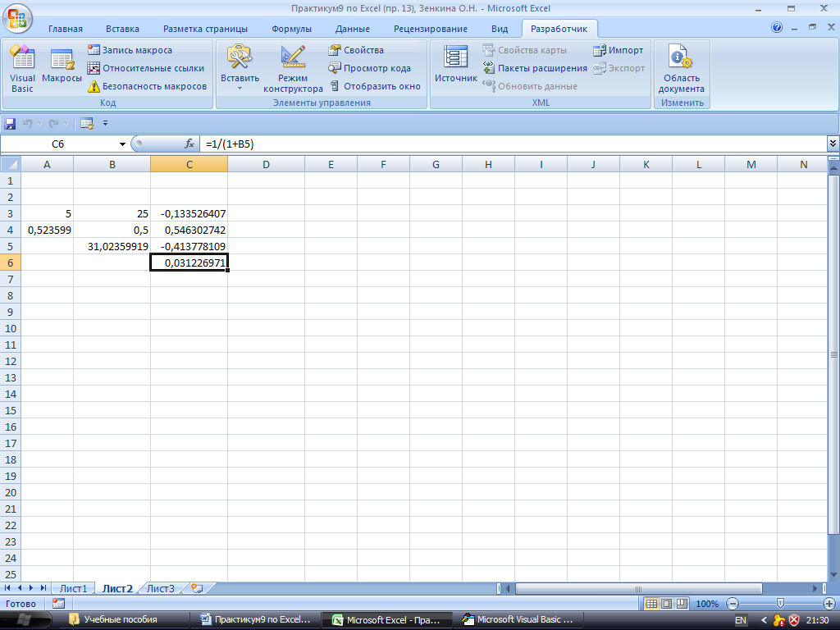
Task: Select column D header
Action: tap(266, 164)
